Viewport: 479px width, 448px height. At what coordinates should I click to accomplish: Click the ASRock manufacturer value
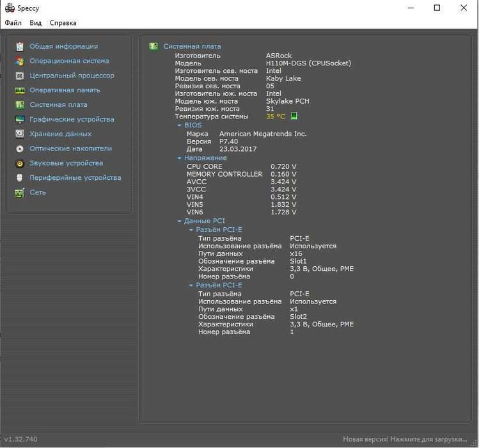279,56
